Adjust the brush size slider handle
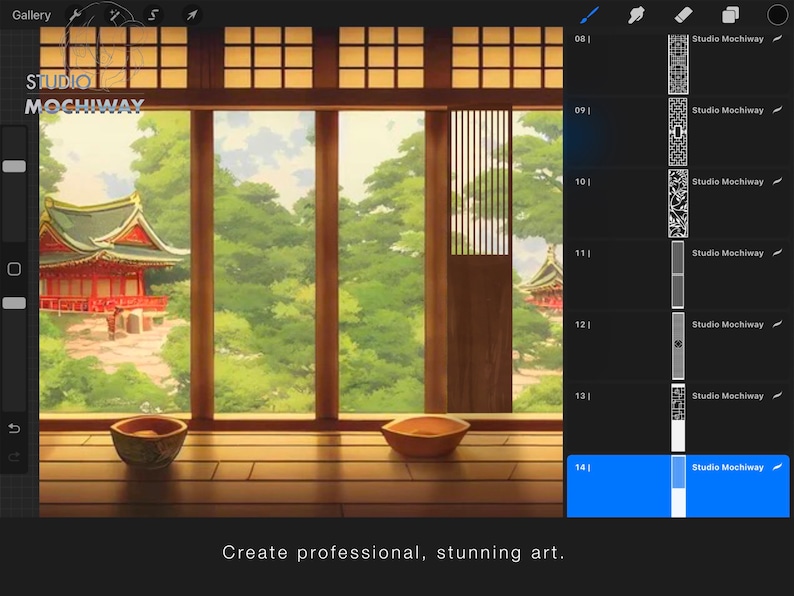 [14, 166]
